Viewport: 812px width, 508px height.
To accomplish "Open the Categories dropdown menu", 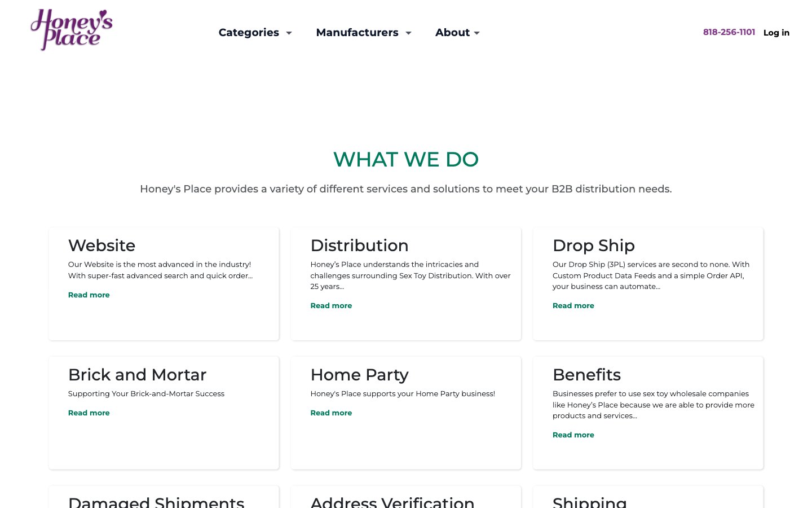I will tap(255, 33).
